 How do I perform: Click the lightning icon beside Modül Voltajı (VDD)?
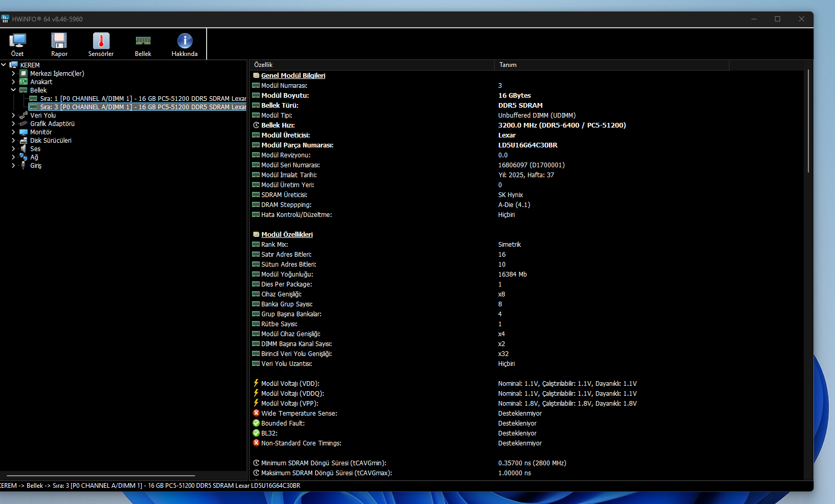click(256, 383)
